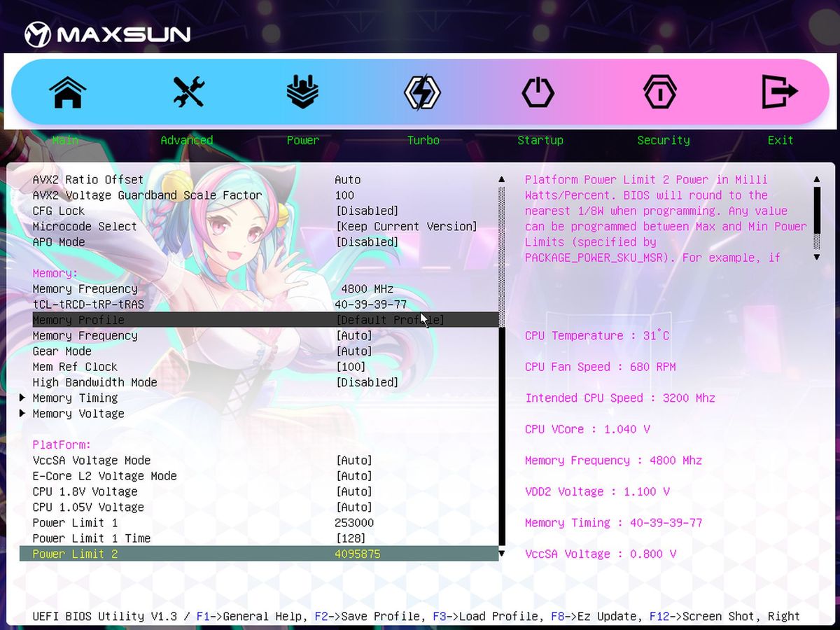Edit the Power Limit 1 value 253000
This screenshot has width=840, height=630.
(354, 523)
